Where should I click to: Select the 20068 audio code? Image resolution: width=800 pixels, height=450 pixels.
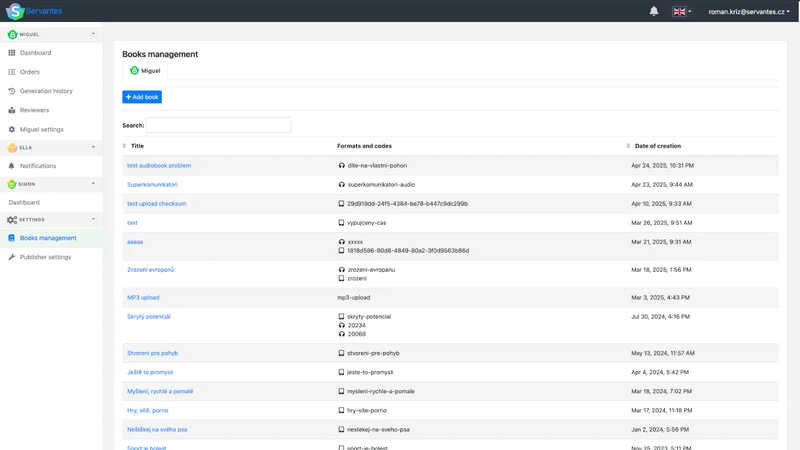click(x=357, y=334)
